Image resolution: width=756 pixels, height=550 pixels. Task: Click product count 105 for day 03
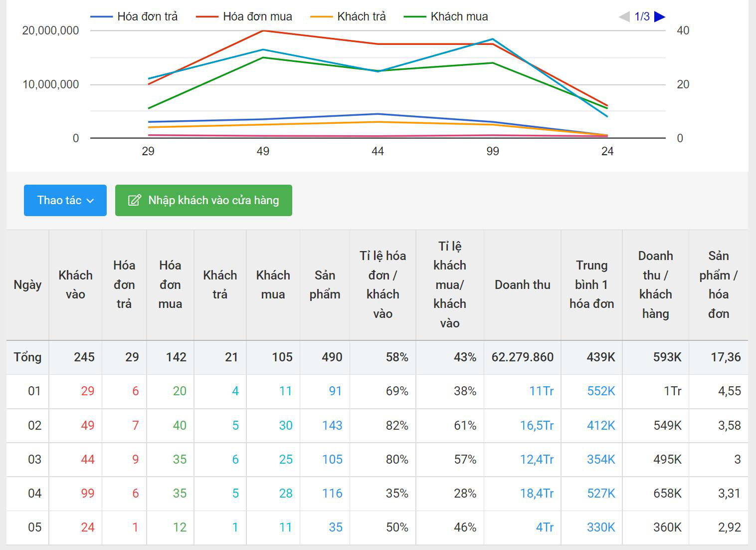[332, 459]
